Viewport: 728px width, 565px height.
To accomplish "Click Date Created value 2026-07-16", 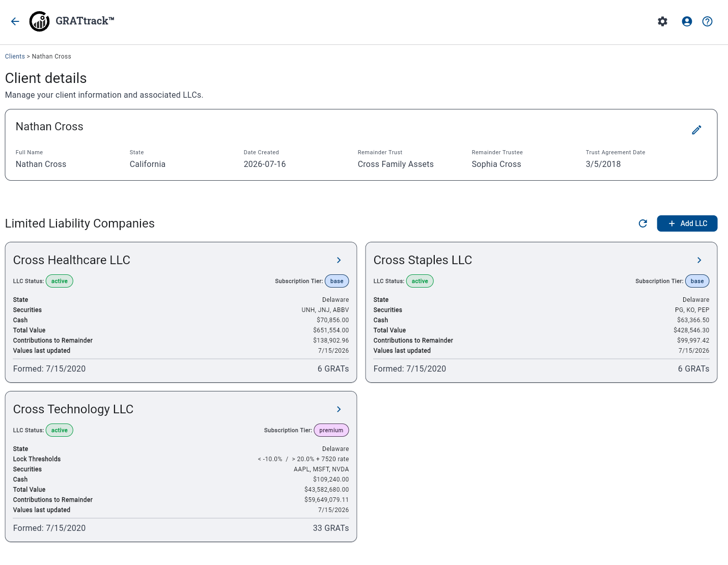I will click(265, 164).
